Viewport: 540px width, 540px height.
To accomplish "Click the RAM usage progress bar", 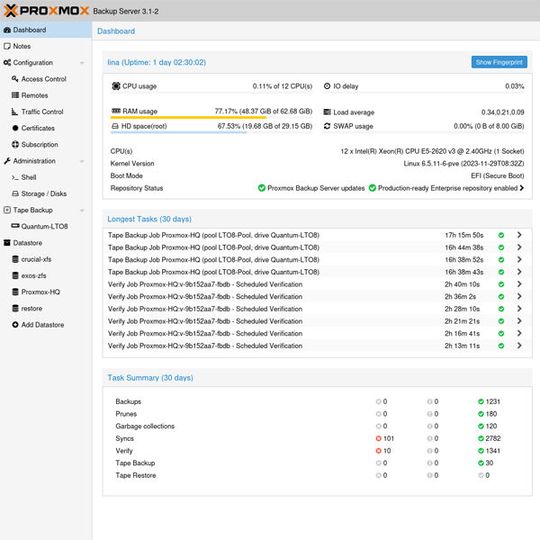I will 211,117.
